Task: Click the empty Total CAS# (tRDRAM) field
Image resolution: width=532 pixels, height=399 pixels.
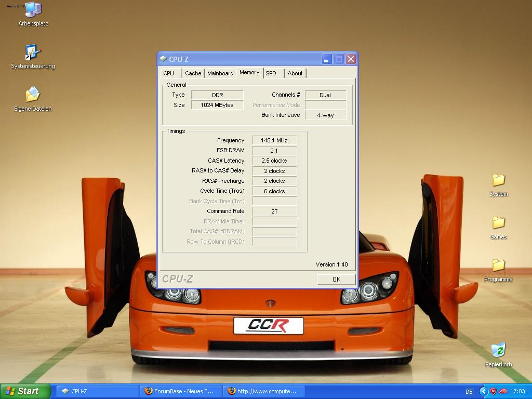Action: [x=274, y=232]
